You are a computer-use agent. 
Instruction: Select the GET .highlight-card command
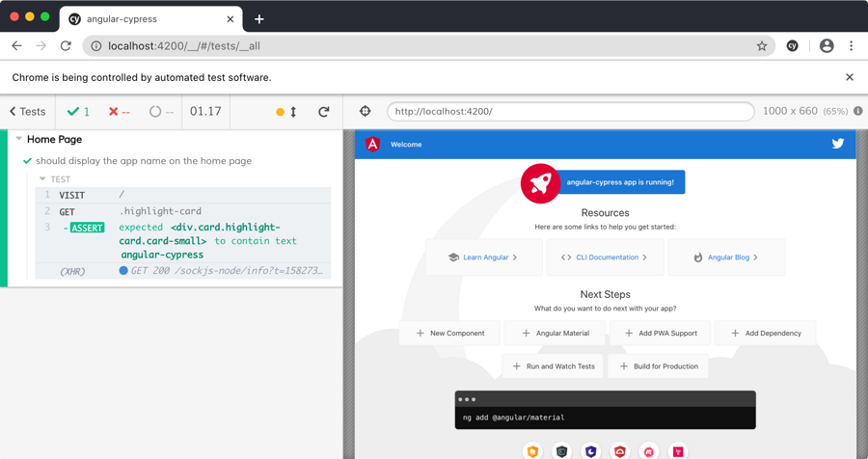tap(183, 211)
